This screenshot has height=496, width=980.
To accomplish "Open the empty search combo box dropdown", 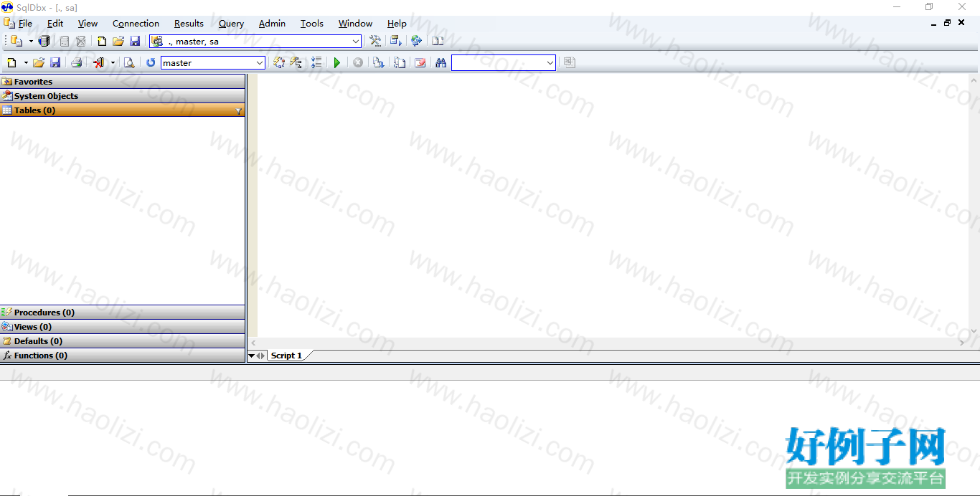I will tap(550, 63).
